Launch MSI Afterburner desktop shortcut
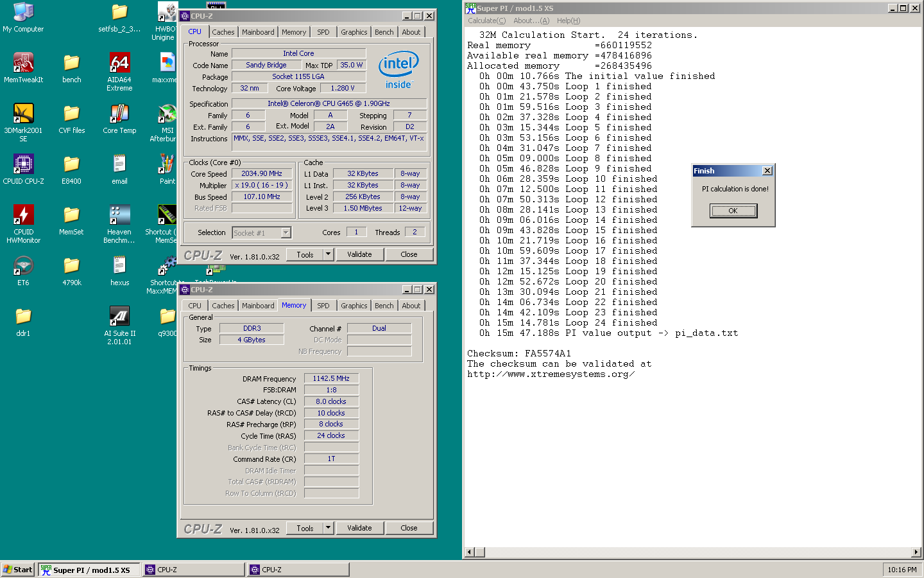 point(166,122)
